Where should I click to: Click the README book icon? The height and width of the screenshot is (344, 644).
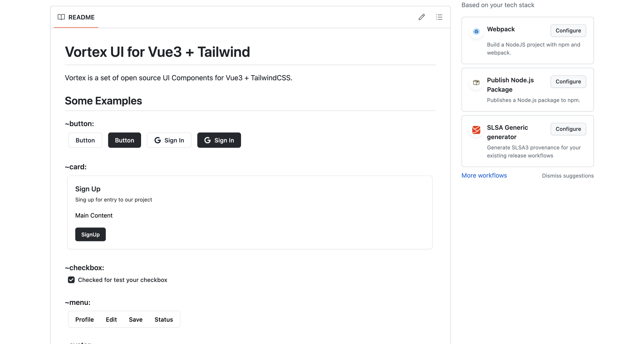tap(61, 17)
